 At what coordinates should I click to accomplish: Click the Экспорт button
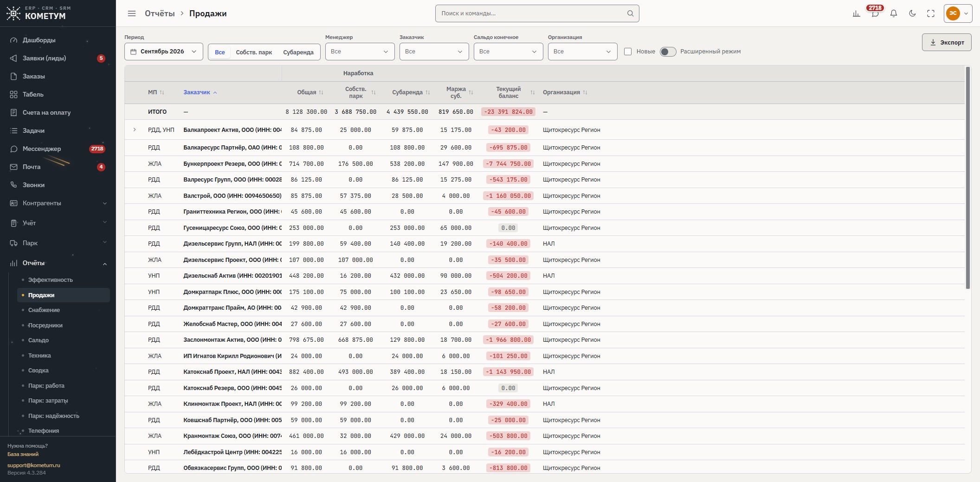coord(947,42)
